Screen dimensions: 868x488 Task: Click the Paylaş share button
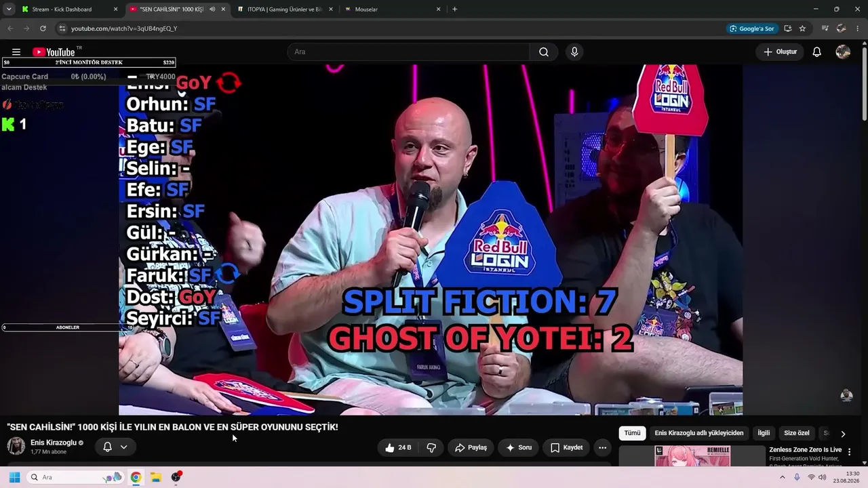(471, 447)
